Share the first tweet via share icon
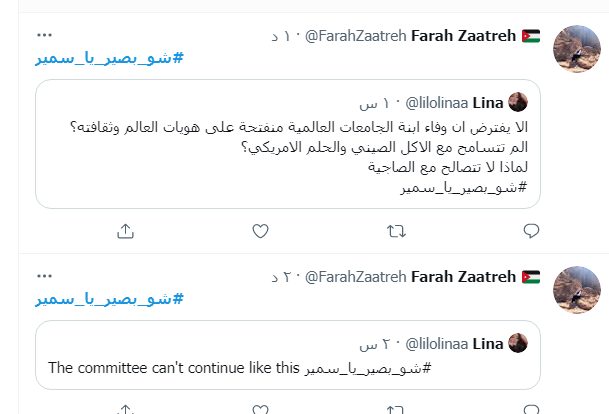 coord(126,231)
